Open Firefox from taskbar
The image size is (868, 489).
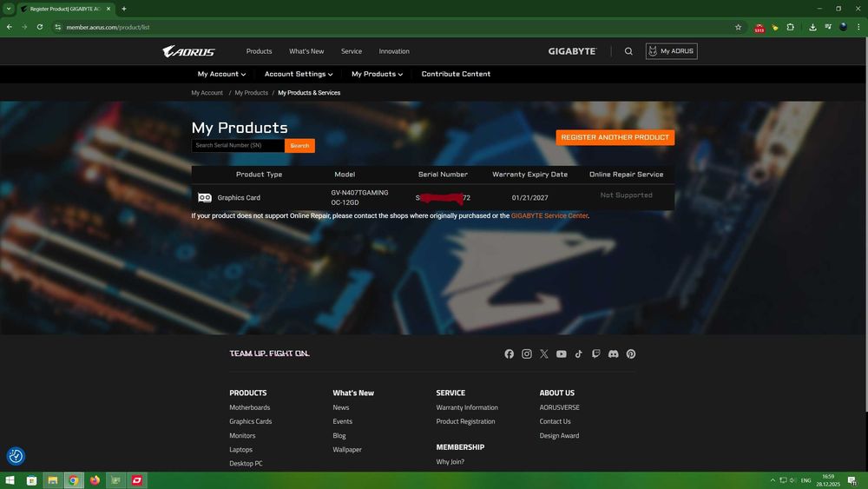[95, 480]
